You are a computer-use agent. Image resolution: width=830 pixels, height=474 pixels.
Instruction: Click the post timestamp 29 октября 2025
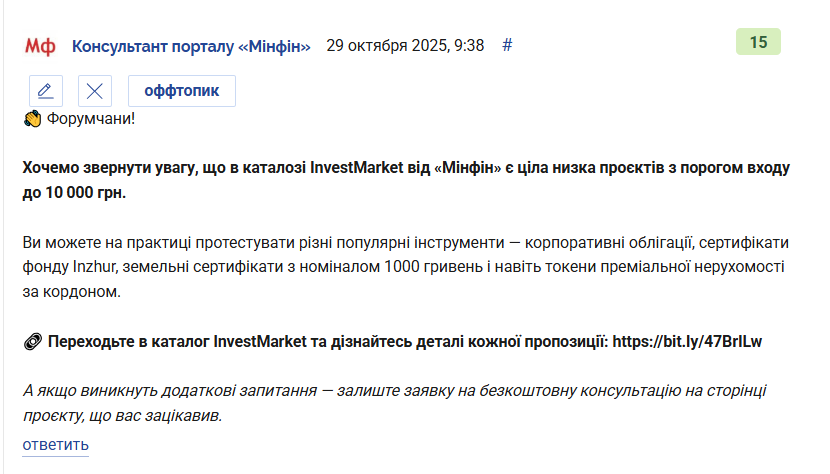pyautogui.click(x=405, y=46)
